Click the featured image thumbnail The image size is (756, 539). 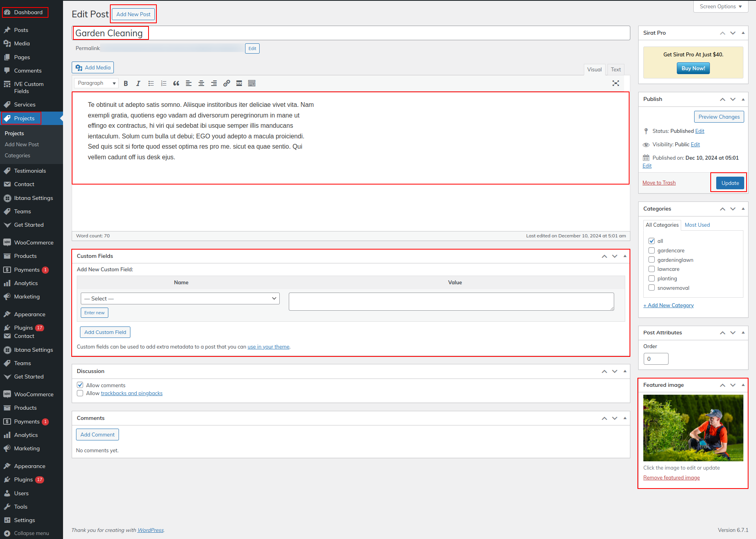pos(693,428)
